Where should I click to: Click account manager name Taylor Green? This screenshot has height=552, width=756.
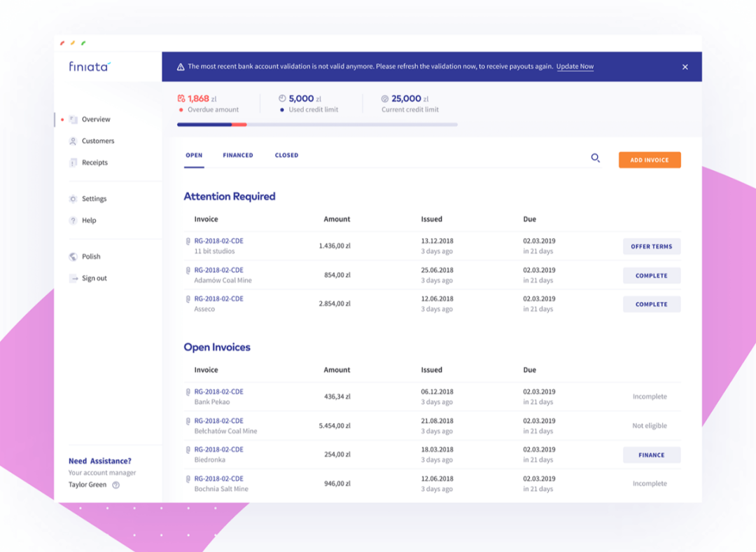coord(87,485)
